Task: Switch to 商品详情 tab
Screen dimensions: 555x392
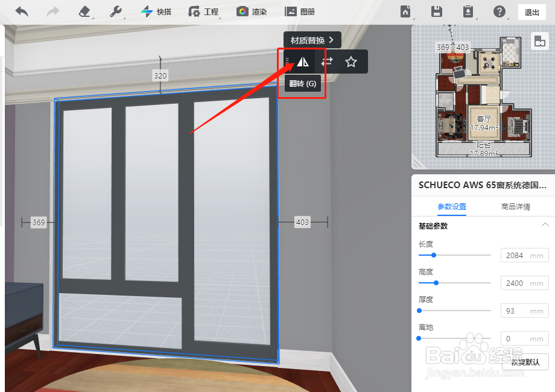Action: coord(515,207)
